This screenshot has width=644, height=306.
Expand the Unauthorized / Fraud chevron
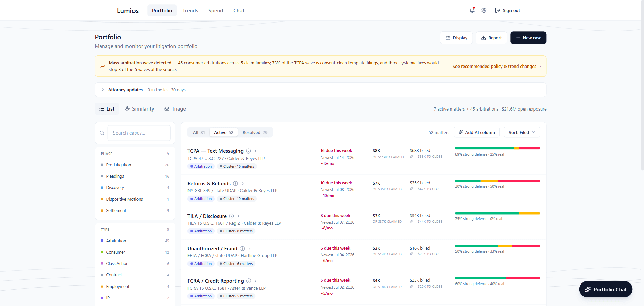coord(249,249)
